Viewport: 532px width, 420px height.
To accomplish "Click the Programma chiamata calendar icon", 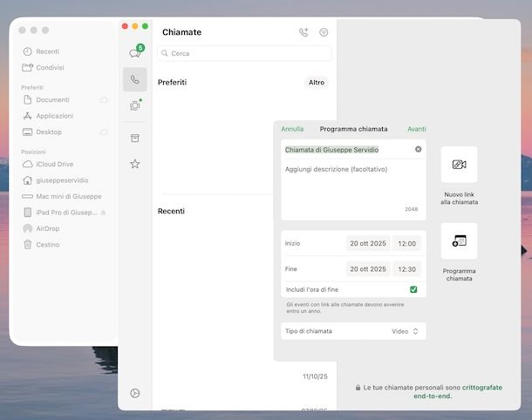I will click(459, 240).
